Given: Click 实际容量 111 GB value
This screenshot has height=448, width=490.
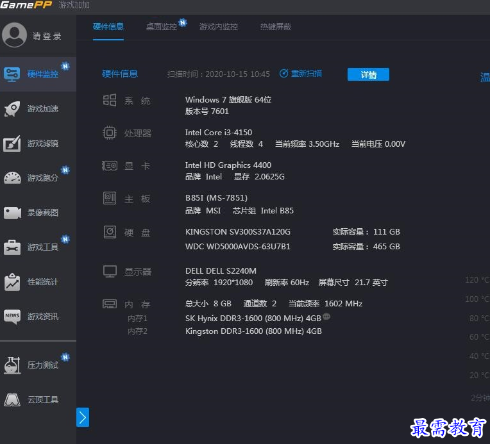Looking at the screenshot, I should point(366,231).
